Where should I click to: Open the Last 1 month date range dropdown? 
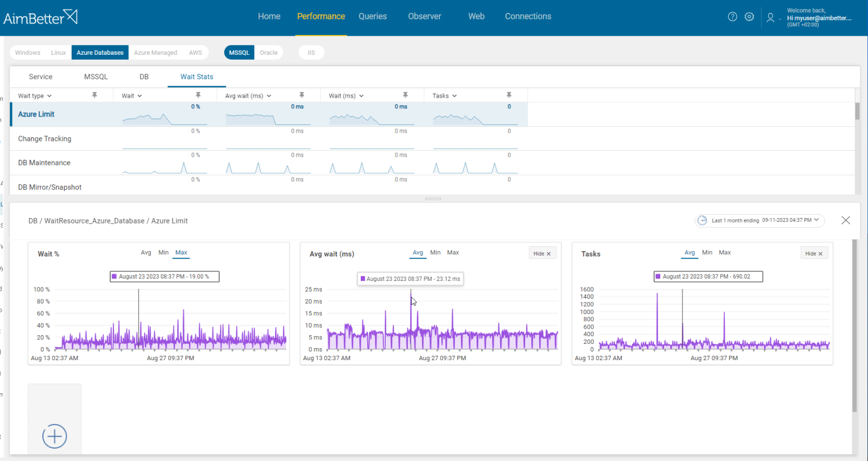(759, 220)
